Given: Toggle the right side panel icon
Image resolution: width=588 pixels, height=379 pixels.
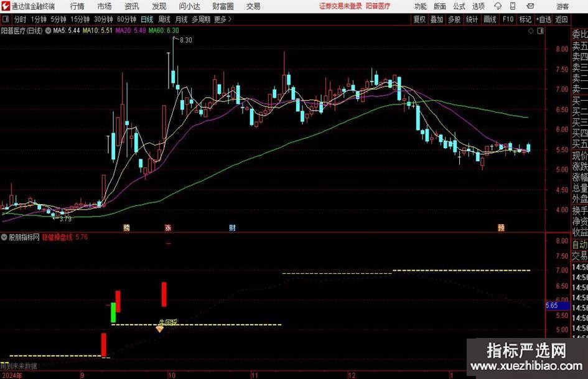Looking at the screenshot, I should coord(540,31).
